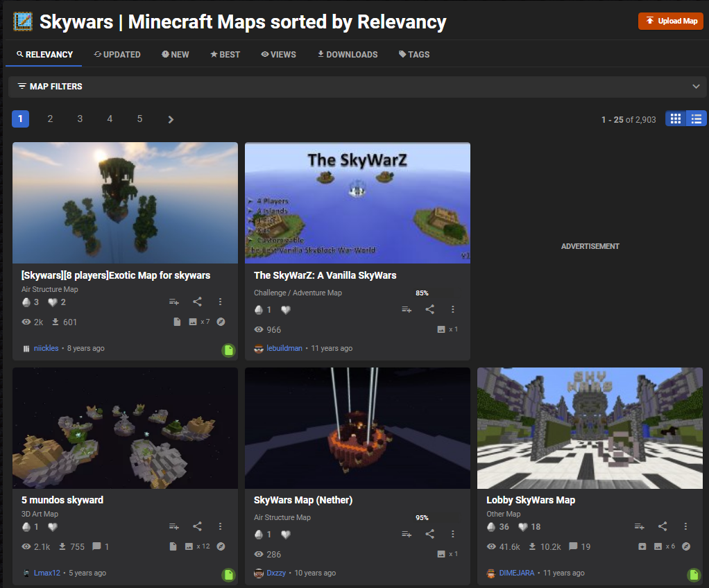Sort maps by Views tab

(x=279, y=55)
